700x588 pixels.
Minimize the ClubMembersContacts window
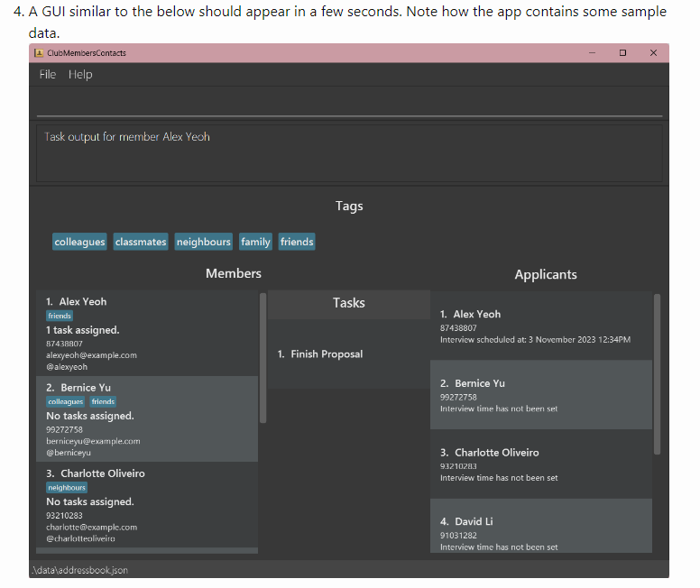click(592, 53)
